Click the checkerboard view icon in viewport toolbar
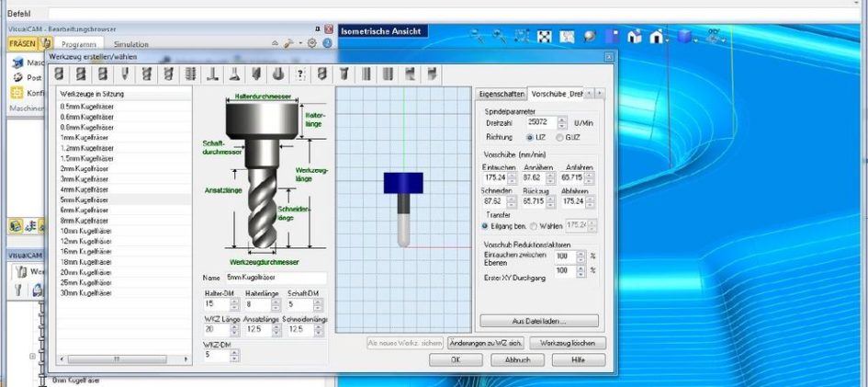The height and width of the screenshot is (387, 868). click(545, 37)
